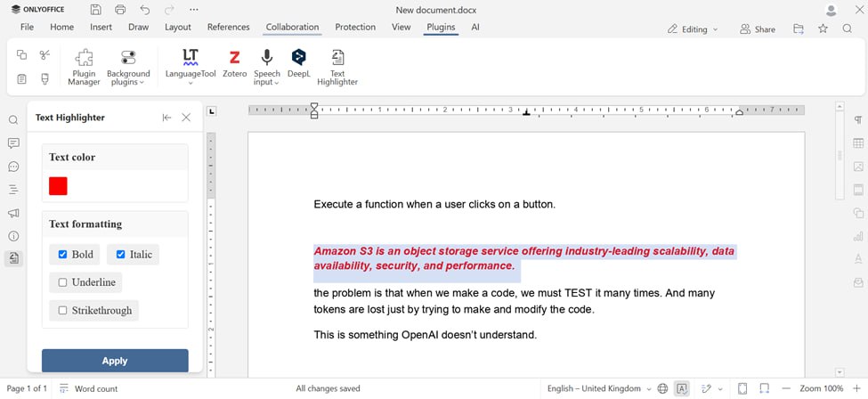Switch to the AI tab
Viewport: 868px width, 399px height.
pos(475,27)
